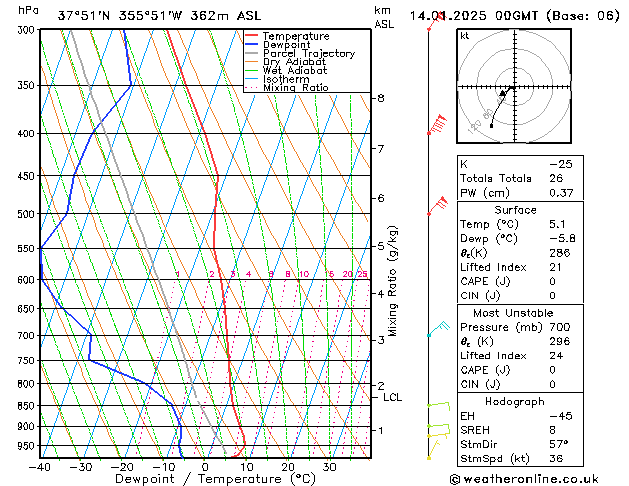This screenshot has width=629, height=486.
Task: Click the red wind barb at 400 hPa
Action: (437, 124)
